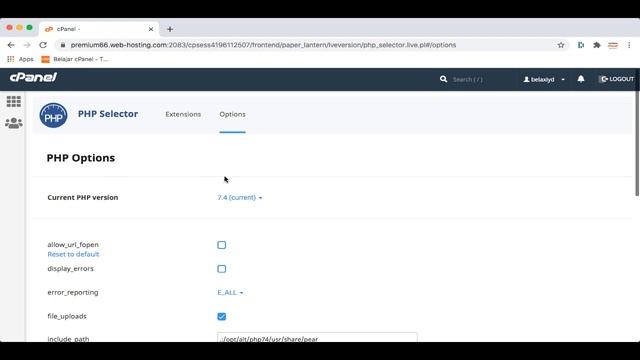Enable the allow_url_fopen checkbox
This screenshot has width=640, height=360.
(222, 245)
